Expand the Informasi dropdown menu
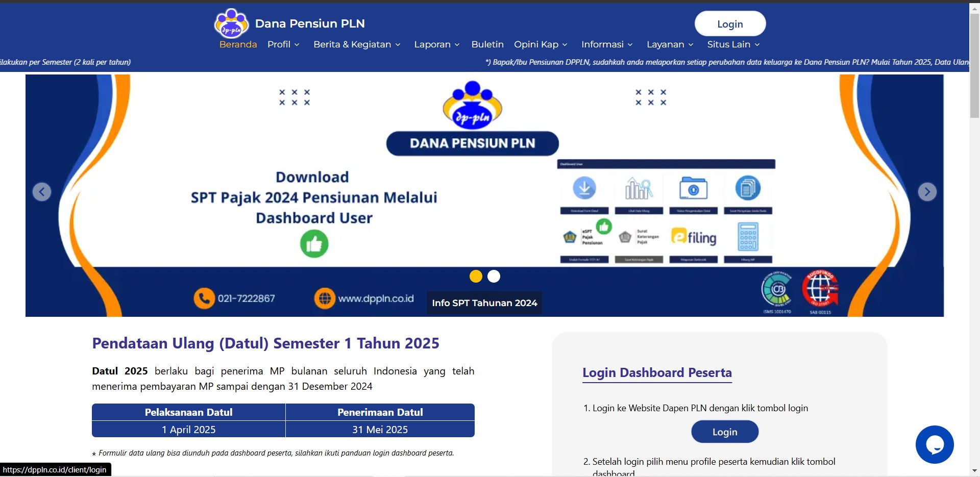This screenshot has height=477, width=980. click(x=607, y=44)
